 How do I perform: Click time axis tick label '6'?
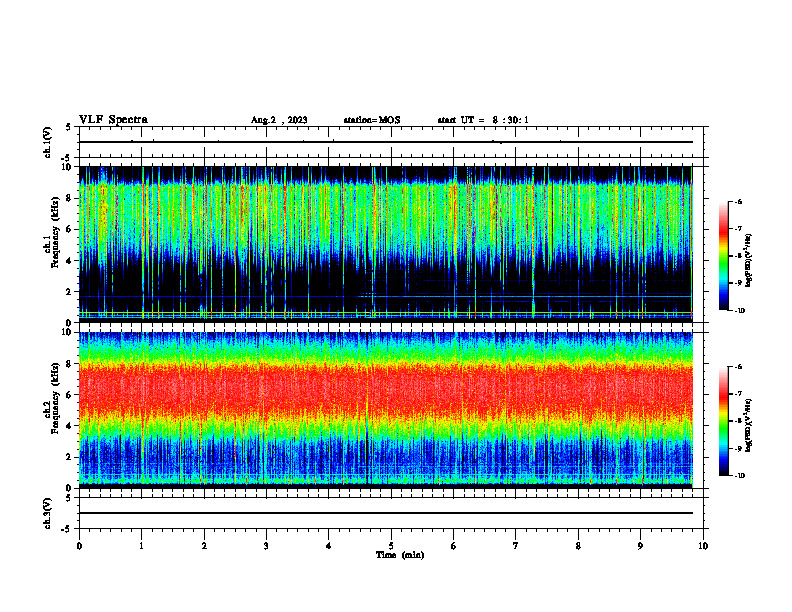(453, 546)
